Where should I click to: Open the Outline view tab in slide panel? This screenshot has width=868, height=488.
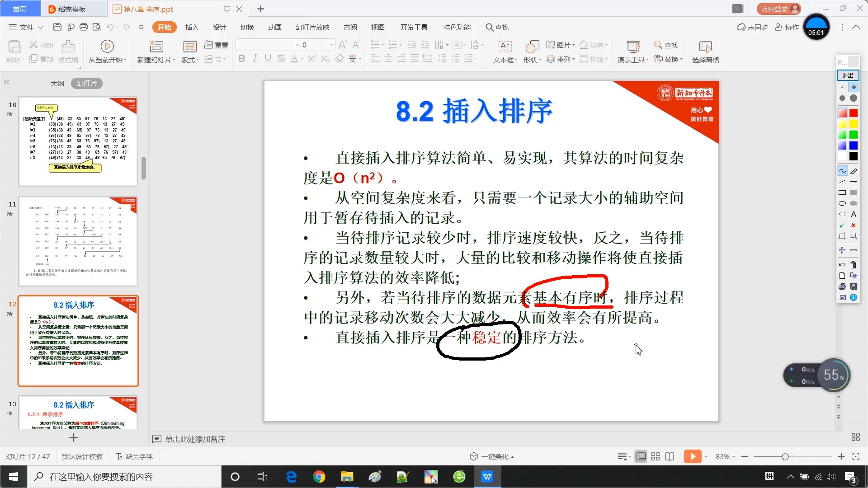57,84
